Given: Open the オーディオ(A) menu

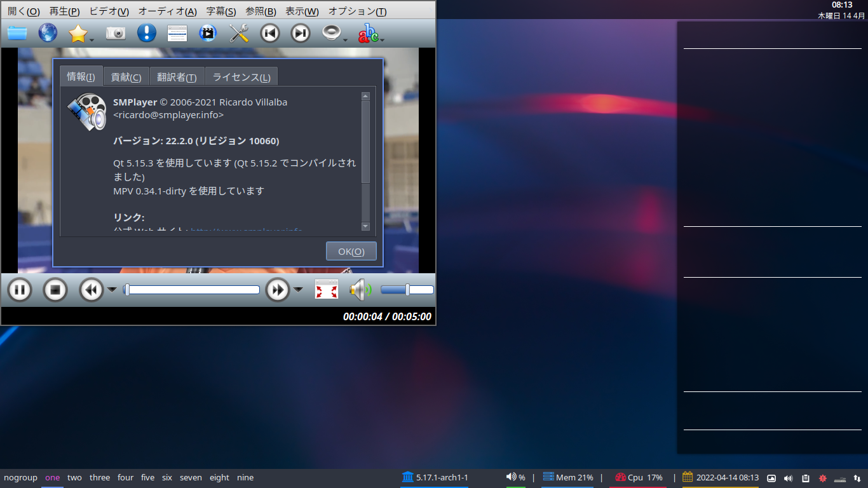Looking at the screenshot, I should pos(168,11).
